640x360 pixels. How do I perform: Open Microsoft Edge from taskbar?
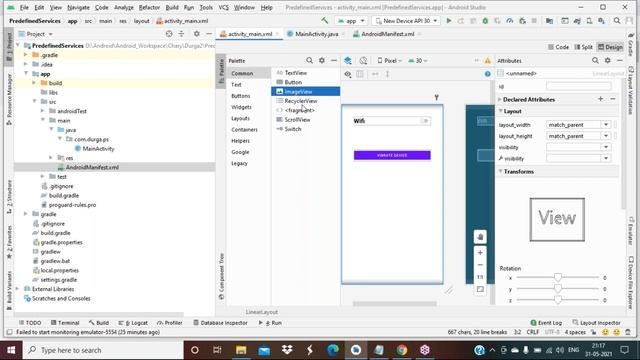point(333,350)
